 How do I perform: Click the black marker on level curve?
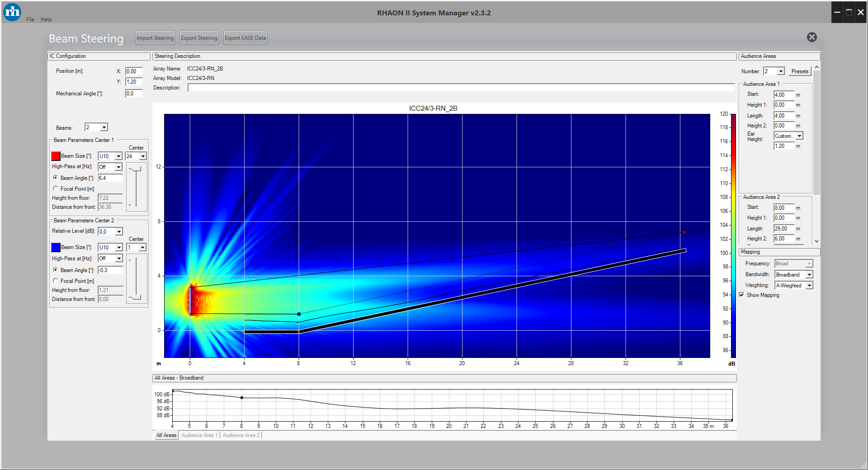242,398
